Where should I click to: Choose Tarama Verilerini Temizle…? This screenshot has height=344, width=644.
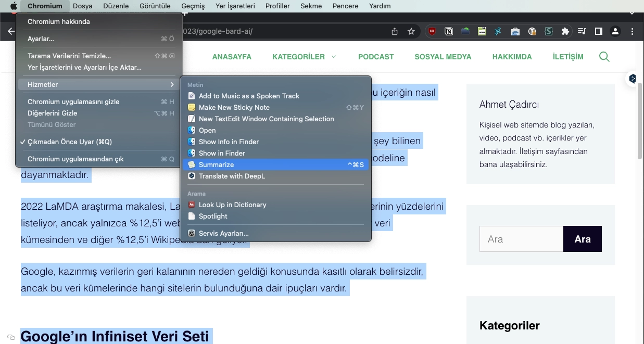[99, 56]
